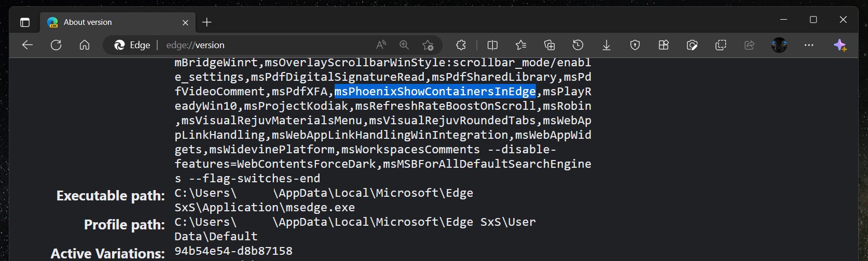Open Collections panel
The width and height of the screenshot is (868, 261).
(x=549, y=45)
